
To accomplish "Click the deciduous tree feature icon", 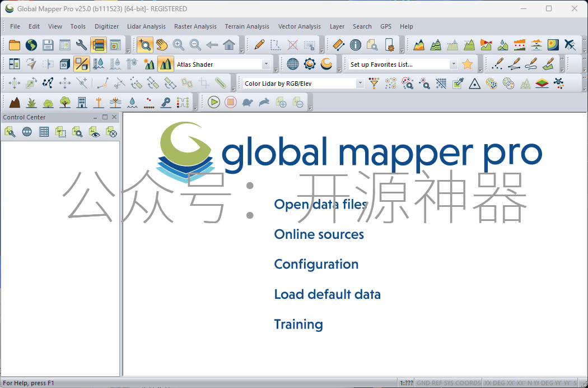I will pyautogui.click(x=65, y=102).
